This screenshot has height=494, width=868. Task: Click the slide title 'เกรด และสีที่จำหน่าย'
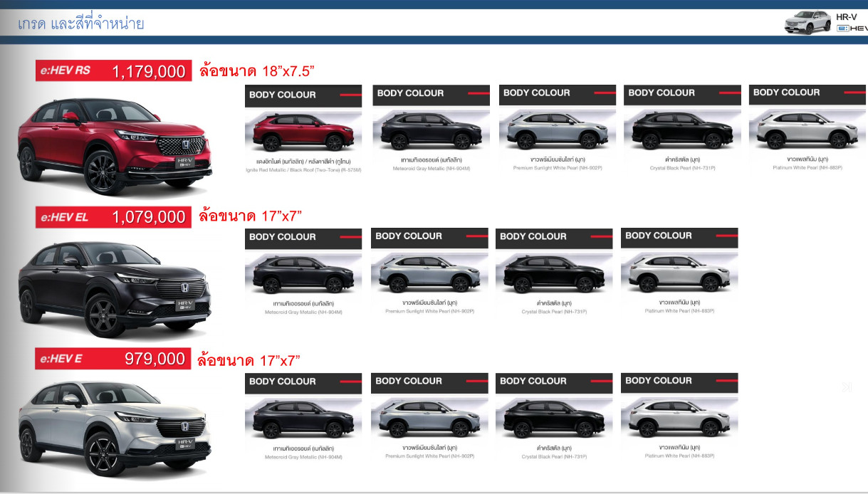(80, 23)
